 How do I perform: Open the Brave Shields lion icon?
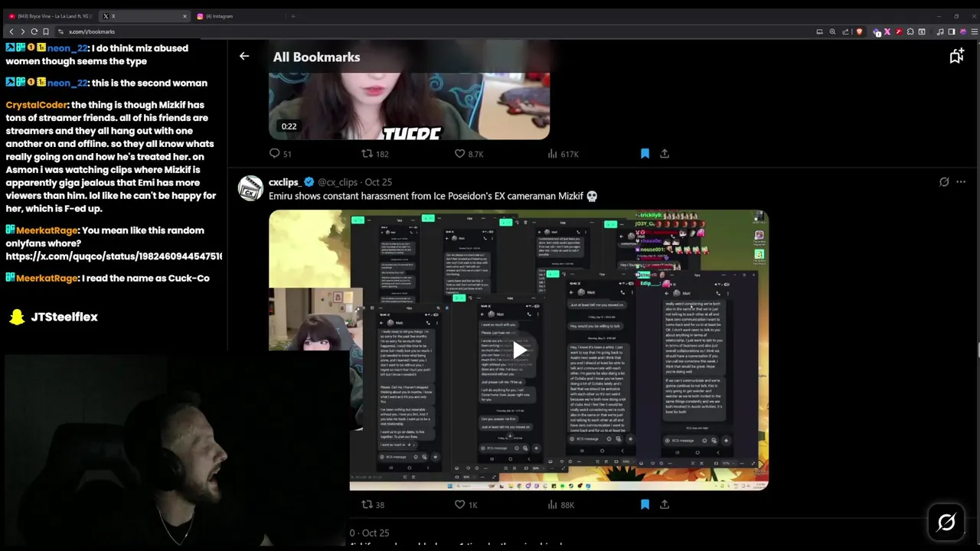click(x=859, y=31)
